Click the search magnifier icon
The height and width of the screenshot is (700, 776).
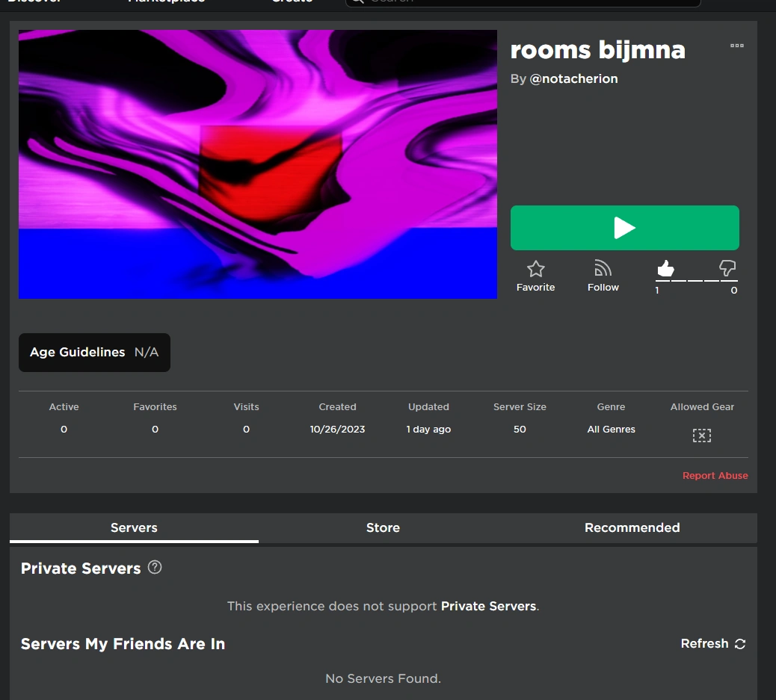tap(357, 2)
